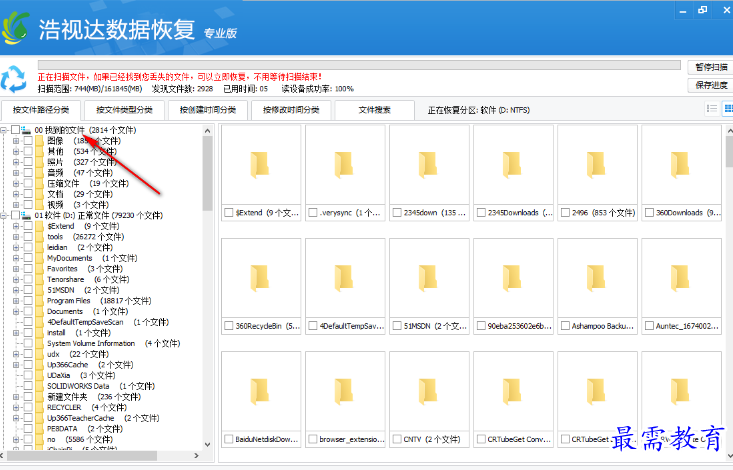Screen dimensions: 733x470
Task: Expand the 新建文件夹 tree node
Action: point(16,397)
